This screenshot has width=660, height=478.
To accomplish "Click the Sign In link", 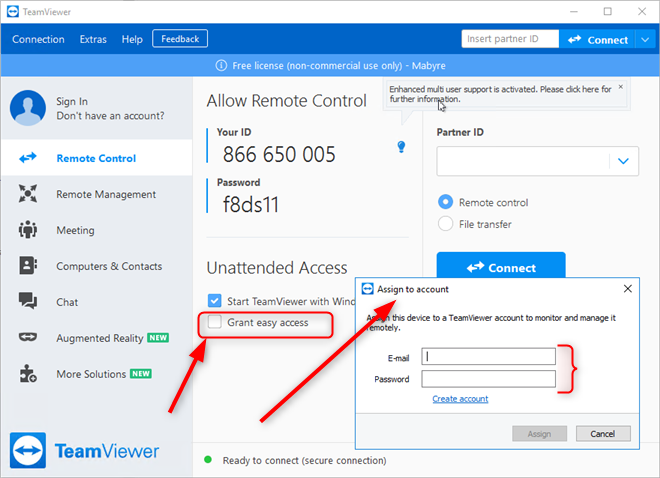I will point(72,101).
